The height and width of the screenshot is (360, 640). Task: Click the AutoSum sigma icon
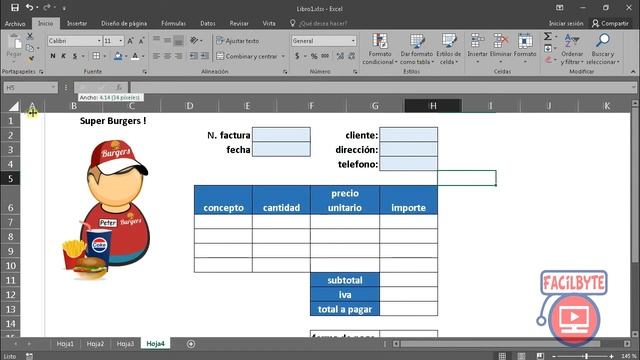coord(548,37)
